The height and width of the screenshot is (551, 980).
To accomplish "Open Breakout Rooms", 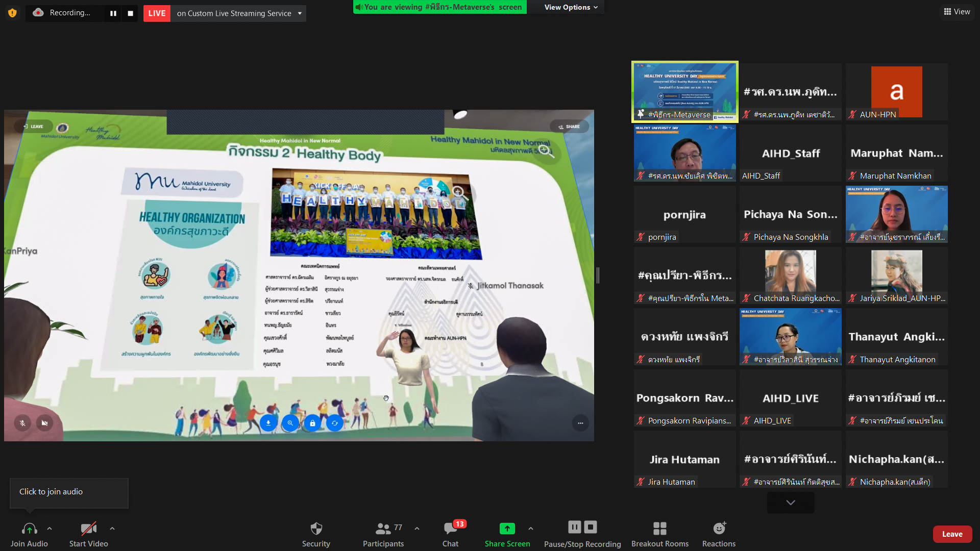I will point(660,534).
